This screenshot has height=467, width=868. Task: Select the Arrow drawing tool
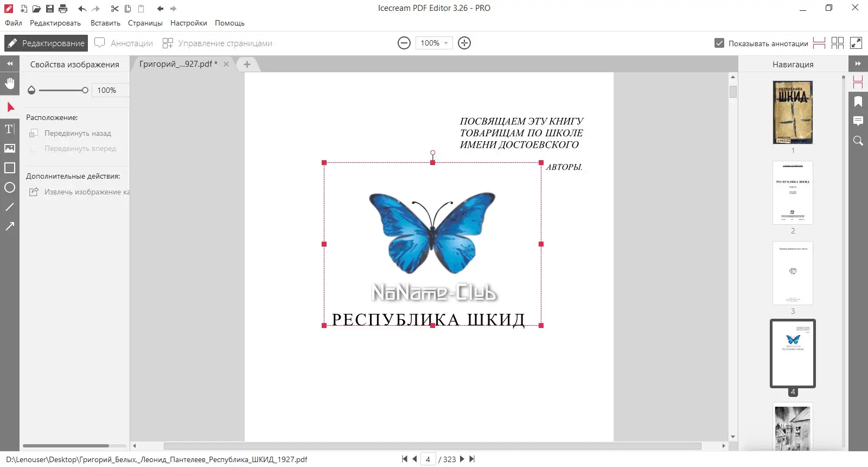10,226
